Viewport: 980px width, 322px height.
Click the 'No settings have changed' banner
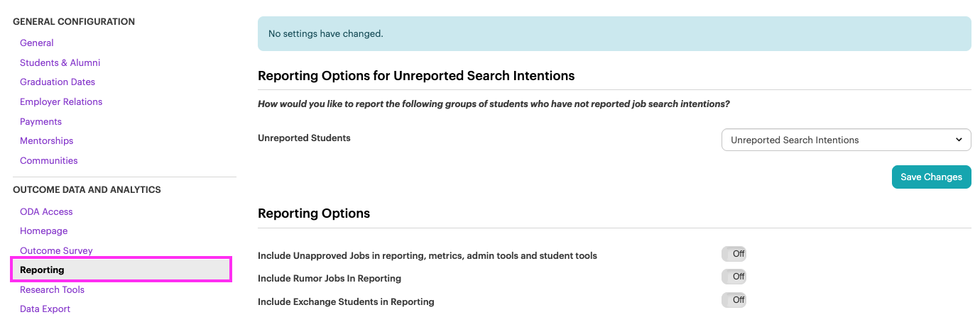(614, 34)
